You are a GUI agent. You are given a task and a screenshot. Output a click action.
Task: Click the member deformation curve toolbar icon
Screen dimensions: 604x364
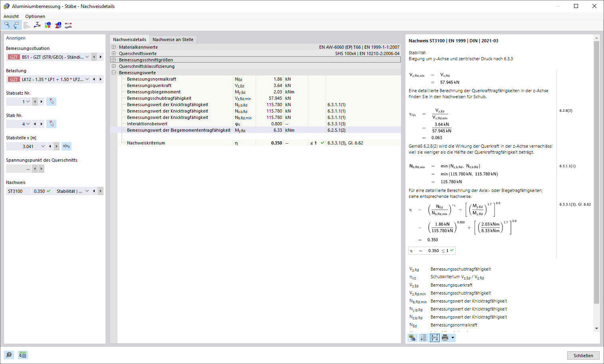68,25
